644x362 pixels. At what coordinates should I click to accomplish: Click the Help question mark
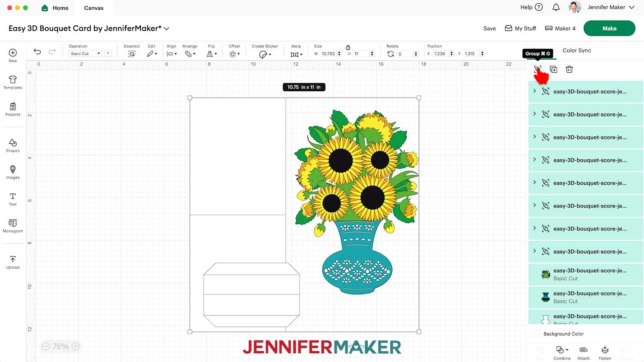(x=539, y=7)
